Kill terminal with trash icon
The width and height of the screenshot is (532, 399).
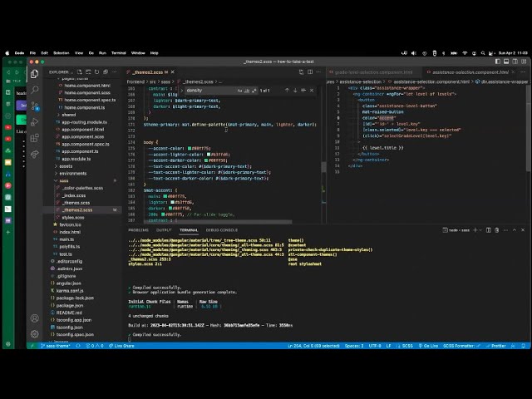coord(497,230)
